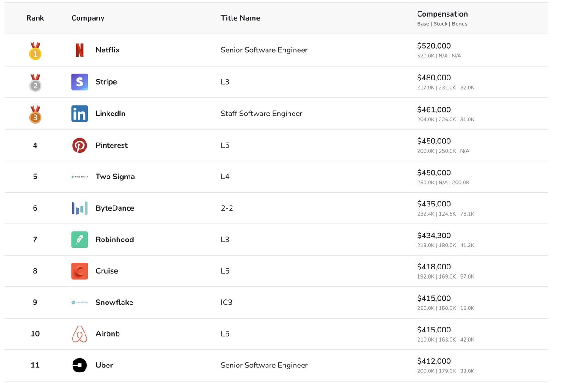Click the Compensation column header

click(442, 14)
